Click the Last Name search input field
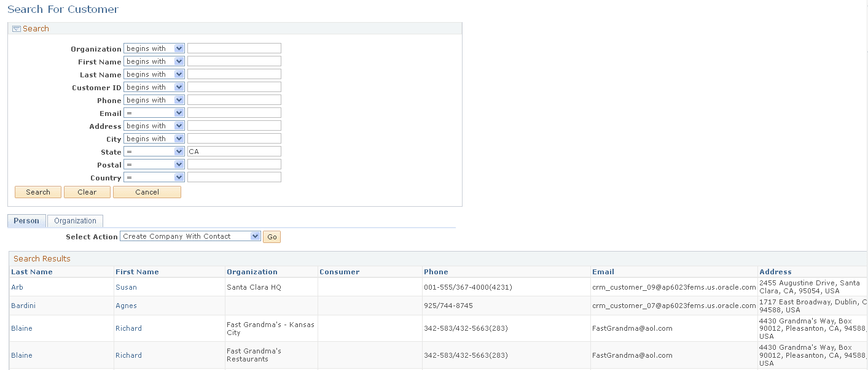The width and height of the screenshot is (868, 370). tap(234, 74)
